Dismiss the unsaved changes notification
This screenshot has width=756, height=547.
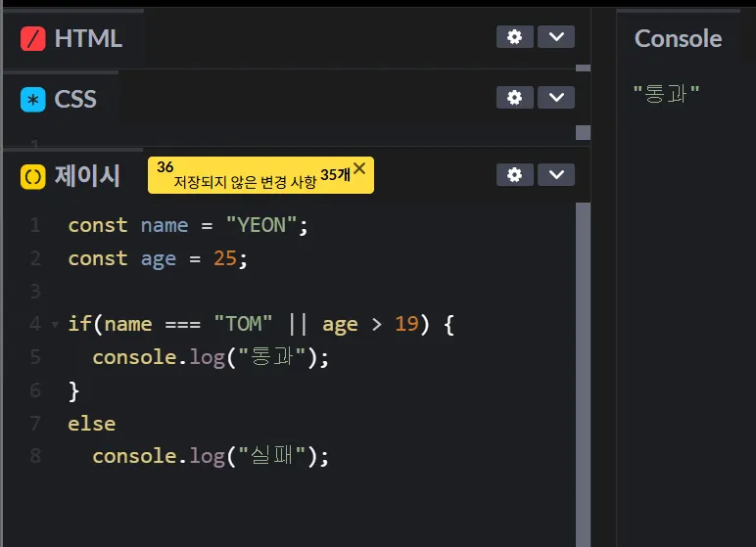coord(359,168)
